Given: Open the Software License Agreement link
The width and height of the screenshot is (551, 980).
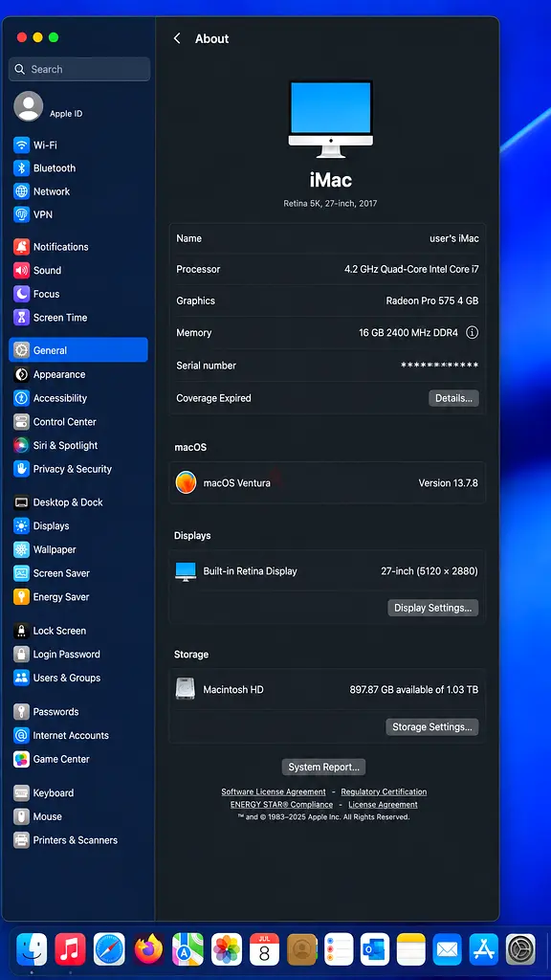Looking at the screenshot, I should click(274, 791).
